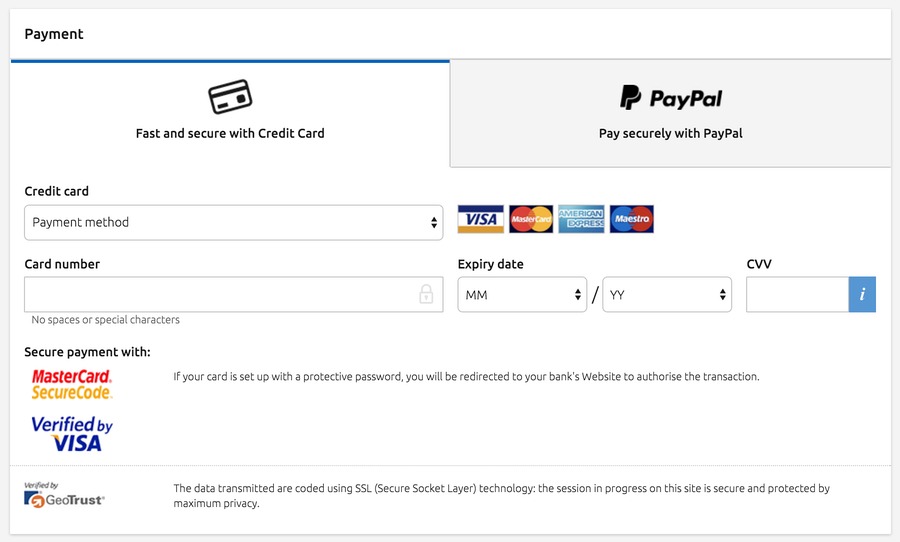Click the American Express card logo
This screenshot has width=900, height=542.
[x=581, y=219]
